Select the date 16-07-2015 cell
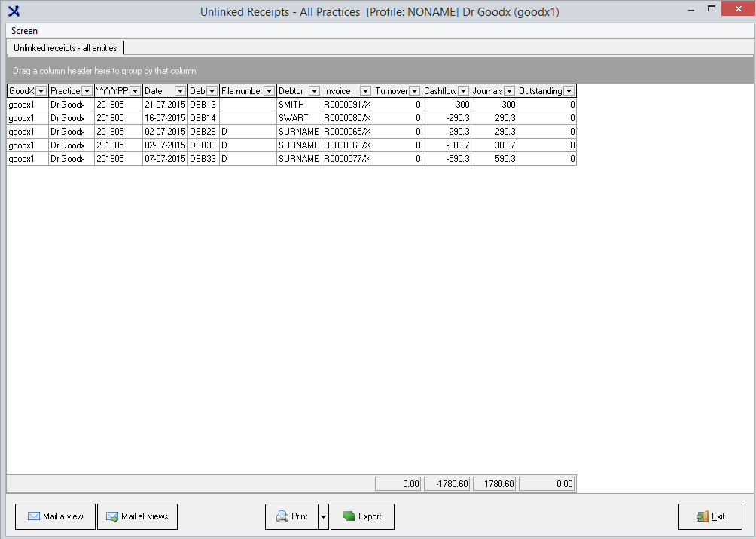The height and width of the screenshot is (539, 756). 166,118
